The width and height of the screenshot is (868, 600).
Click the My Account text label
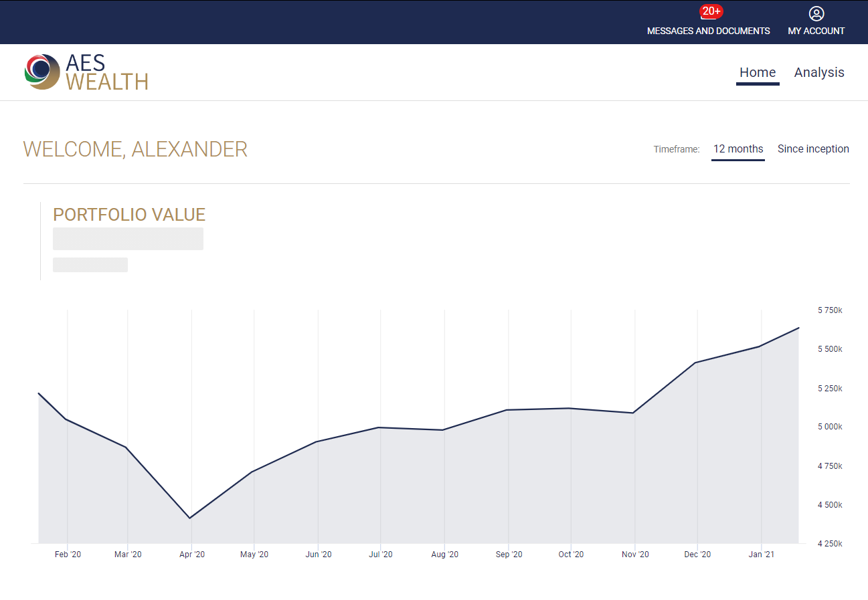(816, 31)
